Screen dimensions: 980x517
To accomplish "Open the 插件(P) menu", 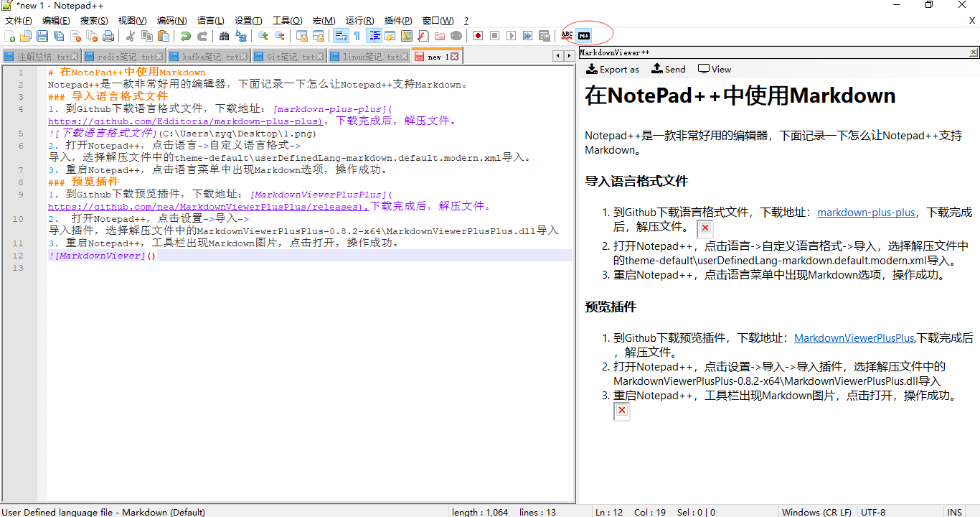I will tap(398, 21).
